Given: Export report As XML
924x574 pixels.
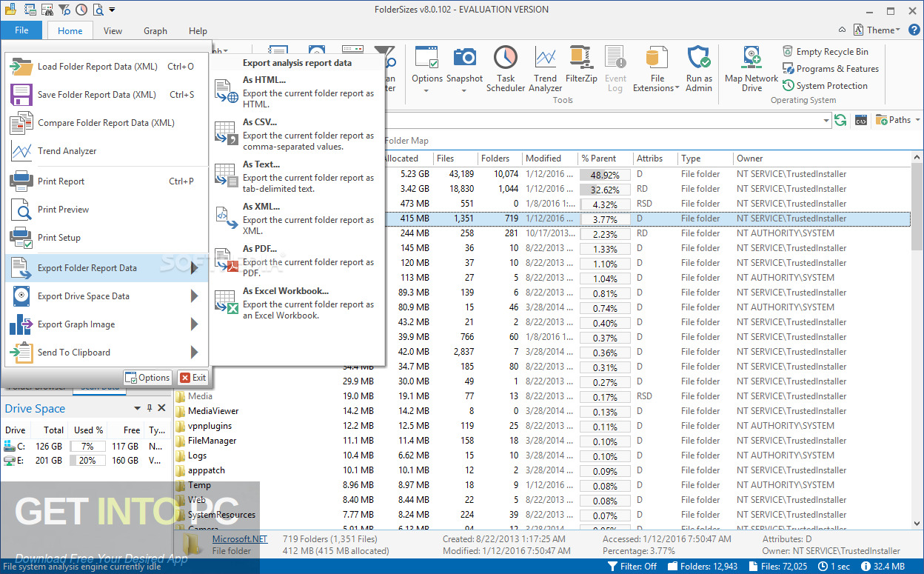Looking at the screenshot, I should pos(298,218).
